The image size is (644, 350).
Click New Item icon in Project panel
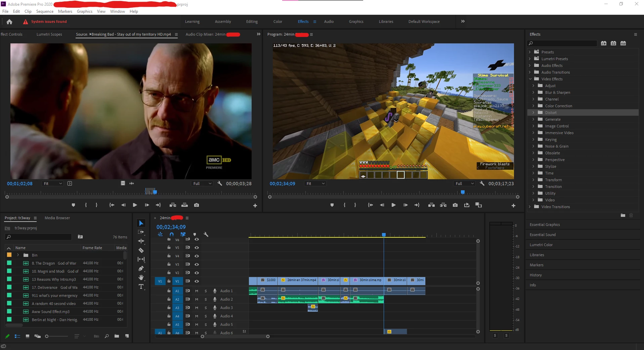point(127,336)
